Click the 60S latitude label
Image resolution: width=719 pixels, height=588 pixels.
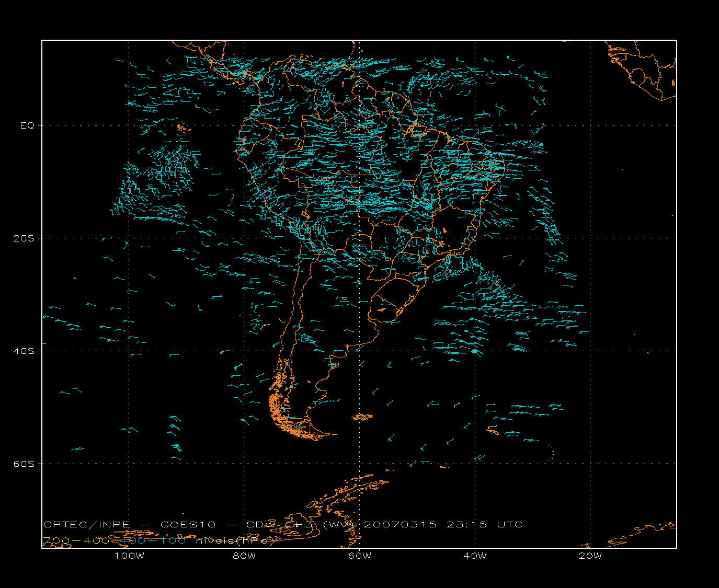pos(24,464)
